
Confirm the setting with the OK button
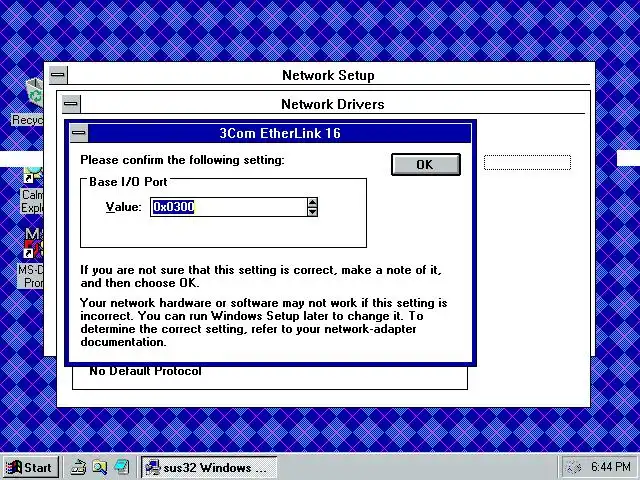click(x=426, y=164)
